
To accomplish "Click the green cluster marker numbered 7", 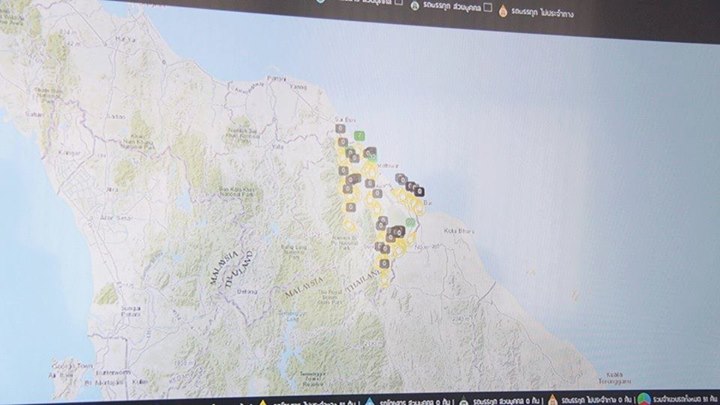I will click(x=359, y=135).
